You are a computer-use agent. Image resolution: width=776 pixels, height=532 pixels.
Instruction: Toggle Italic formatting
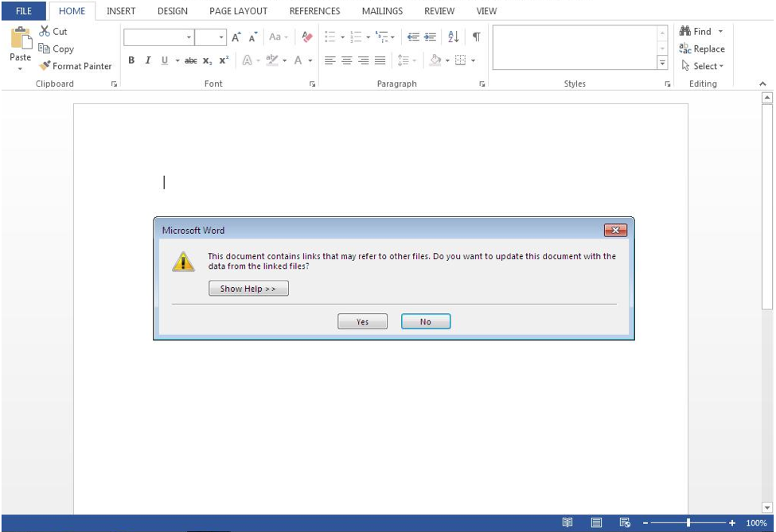click(147, 60)
